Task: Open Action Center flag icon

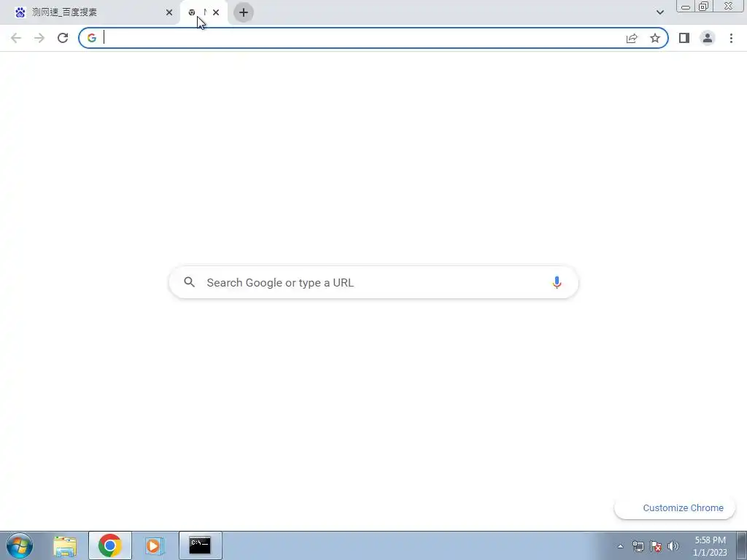Action: (656, 546)
